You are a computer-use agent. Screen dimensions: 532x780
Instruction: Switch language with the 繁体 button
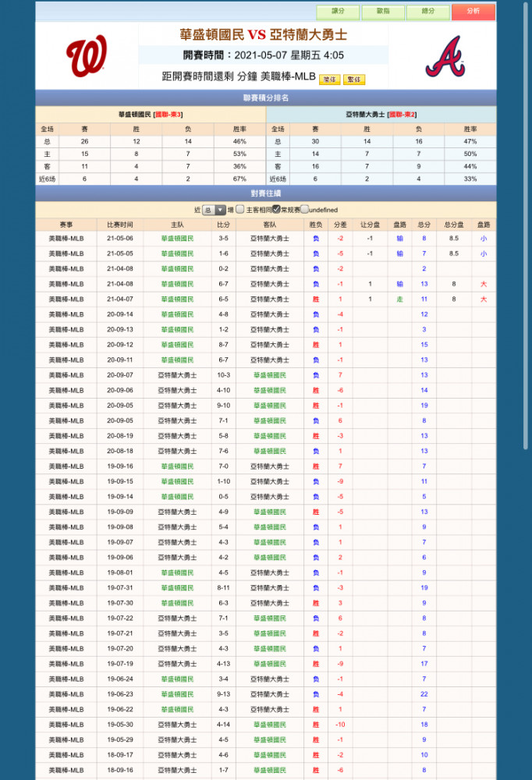tap(354, 80)
